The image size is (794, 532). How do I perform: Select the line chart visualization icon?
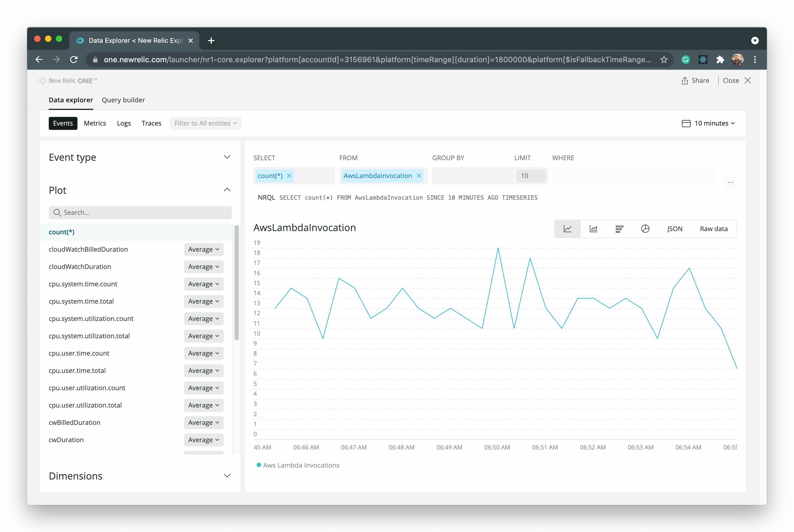tap(567, 229)
